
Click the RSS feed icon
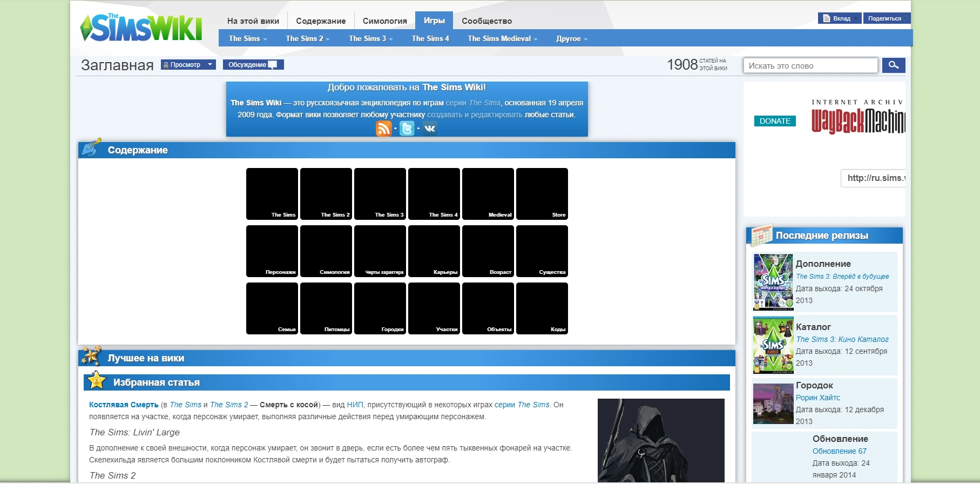[x=384, y=128]
